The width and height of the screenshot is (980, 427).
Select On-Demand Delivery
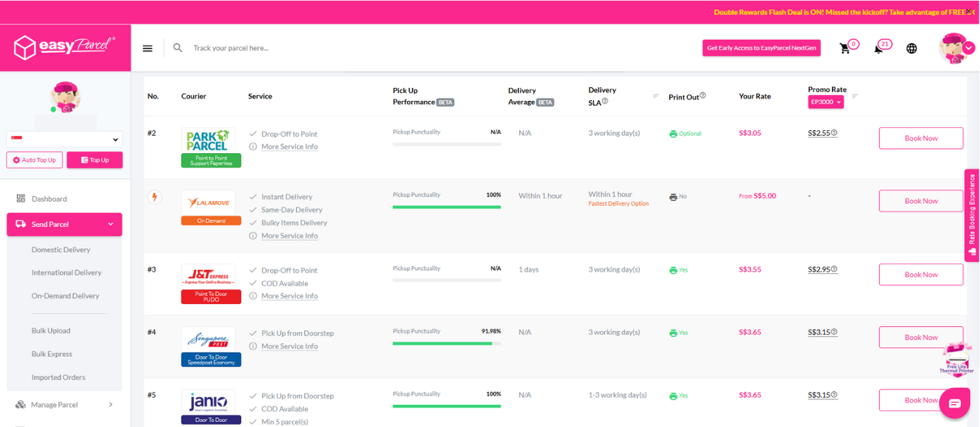(65, 296)
